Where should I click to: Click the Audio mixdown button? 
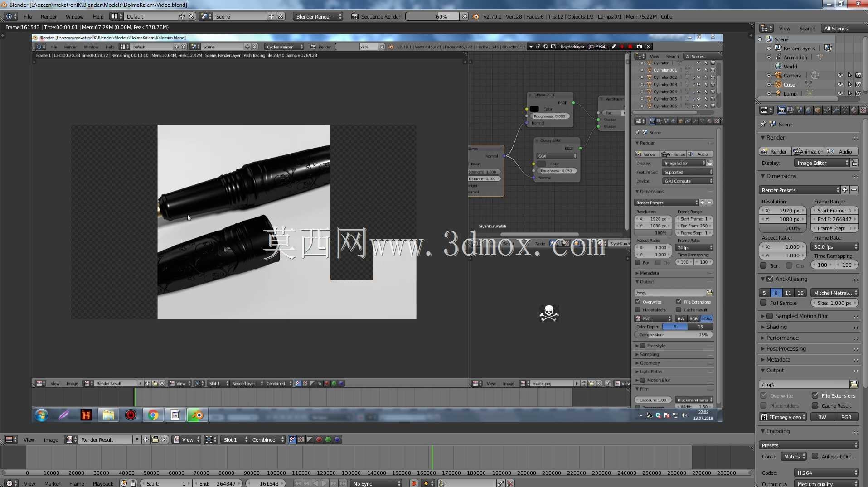(842, 152)
